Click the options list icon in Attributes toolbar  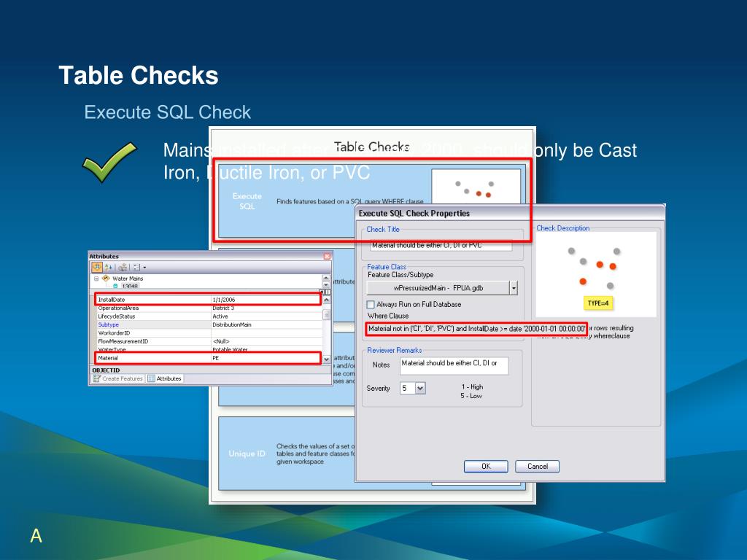(136, 267)
